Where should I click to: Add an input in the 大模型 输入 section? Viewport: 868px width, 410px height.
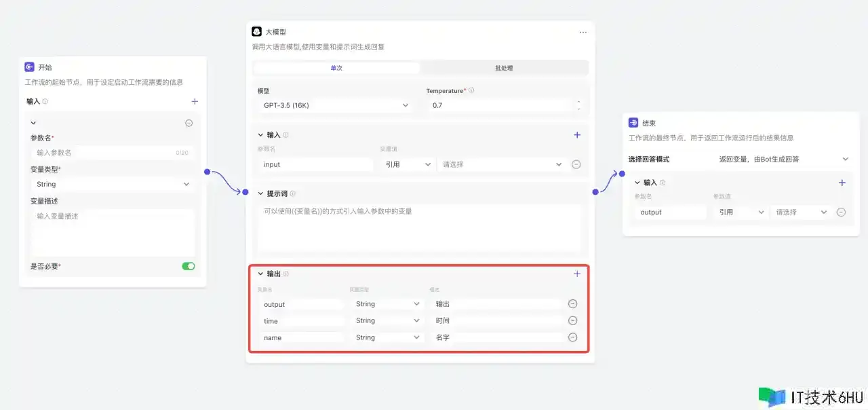pos(577,135)
